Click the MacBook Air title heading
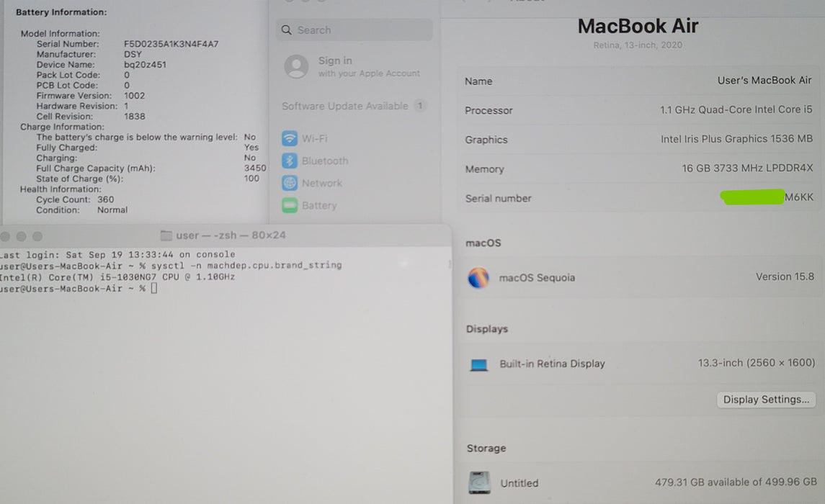This screenshot has height=504, width=825. coord(638,26)
